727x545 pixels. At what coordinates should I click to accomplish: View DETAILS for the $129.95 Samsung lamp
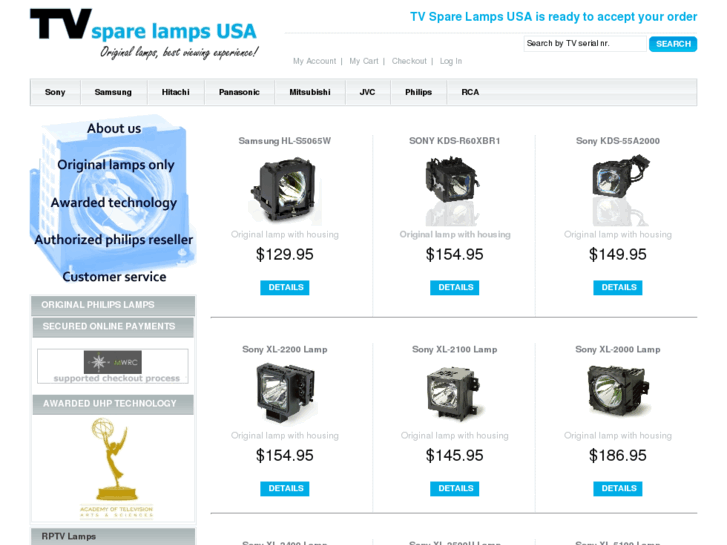(x=285, y=288)
